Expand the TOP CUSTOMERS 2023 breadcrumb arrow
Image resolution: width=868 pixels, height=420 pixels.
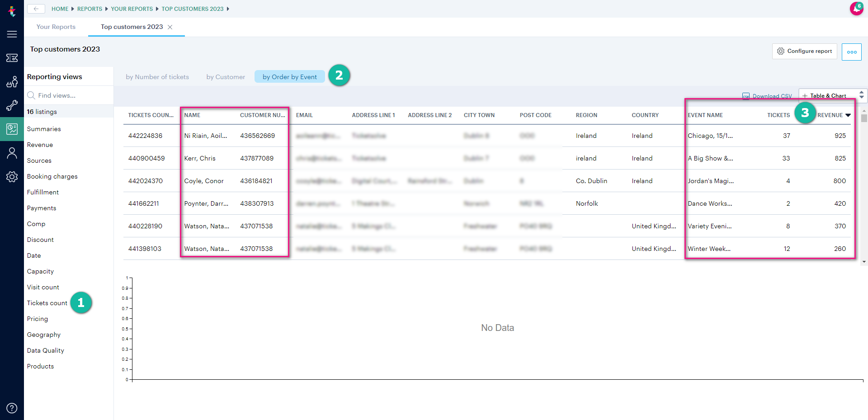(228, 9)
